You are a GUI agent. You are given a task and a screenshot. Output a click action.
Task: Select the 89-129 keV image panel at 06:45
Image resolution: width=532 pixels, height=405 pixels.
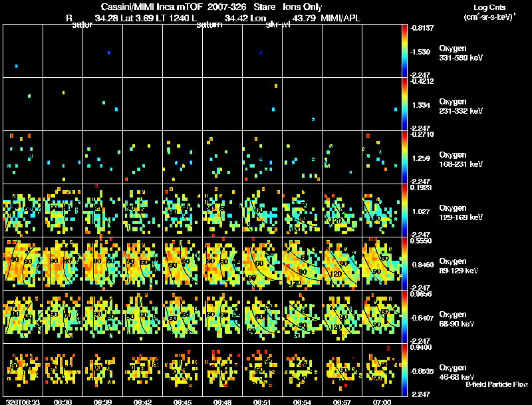click(182, 263)
